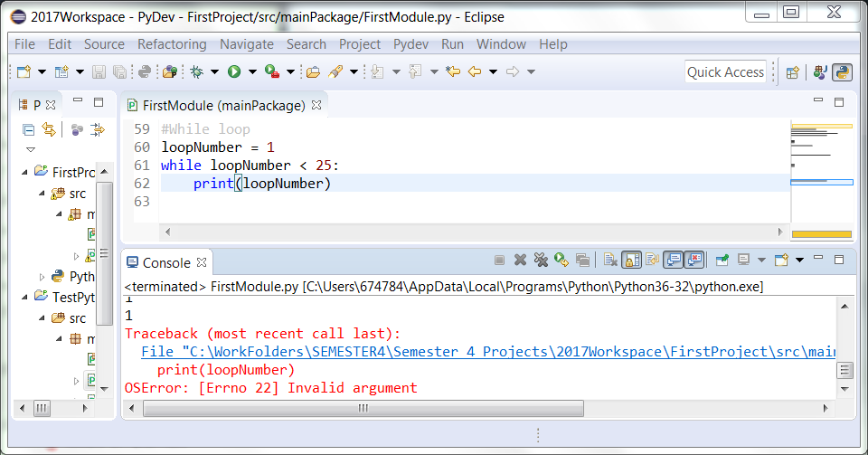This screenshot has height=455, width=868.
Task: Open the File menu
Action: pyautogui.click(x=25, y=44)
